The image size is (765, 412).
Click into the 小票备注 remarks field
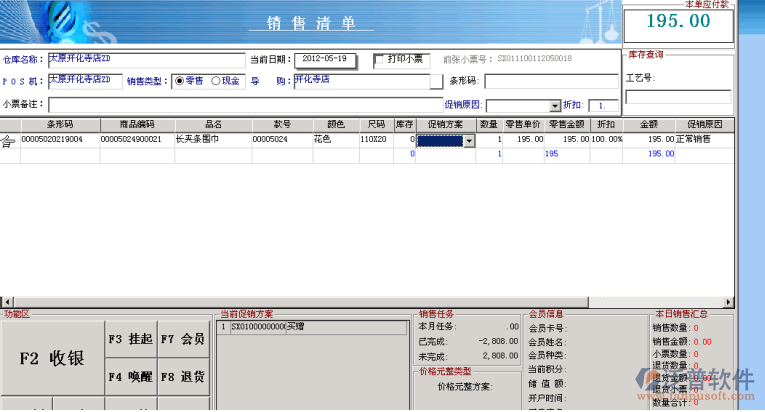(240, 105)
